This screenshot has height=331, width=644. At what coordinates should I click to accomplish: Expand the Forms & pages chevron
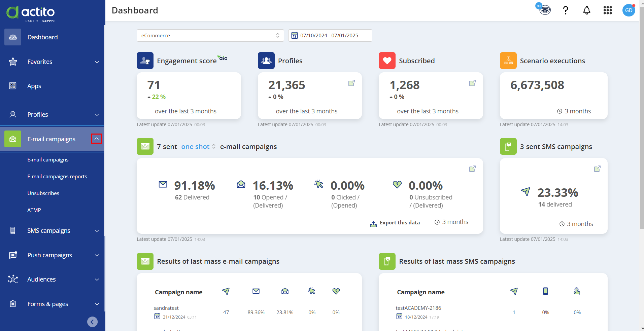(97, 304)
